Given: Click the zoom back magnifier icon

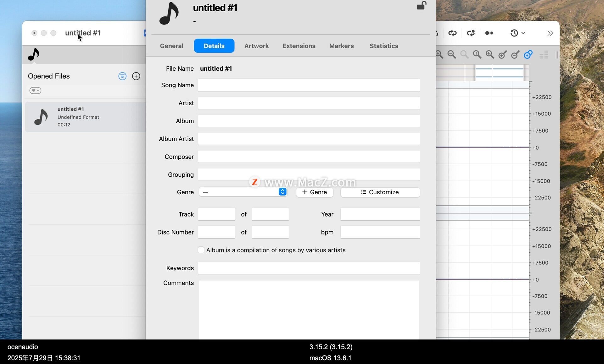Looking at the screenshot, I should click(490, 55).
